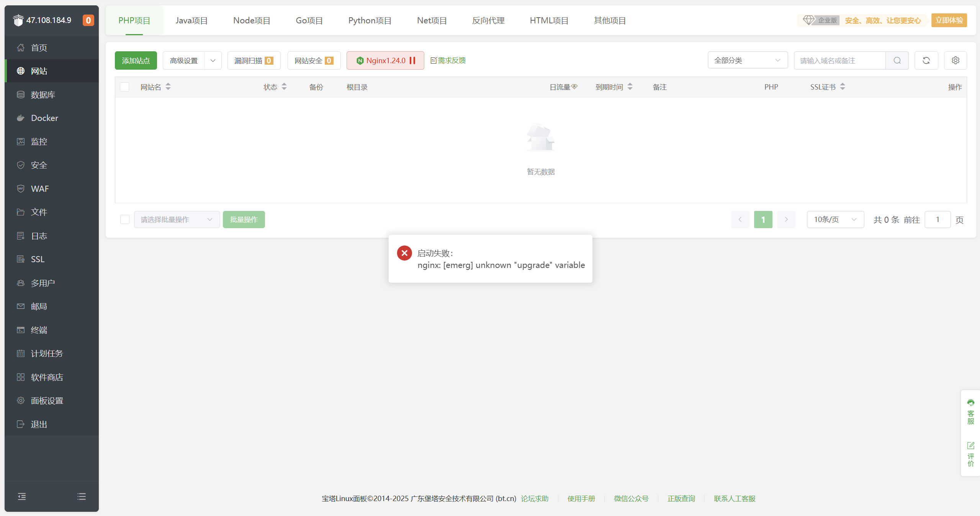Sort by 网站名 column
980x516 pixels.
[x=168, y=87]
